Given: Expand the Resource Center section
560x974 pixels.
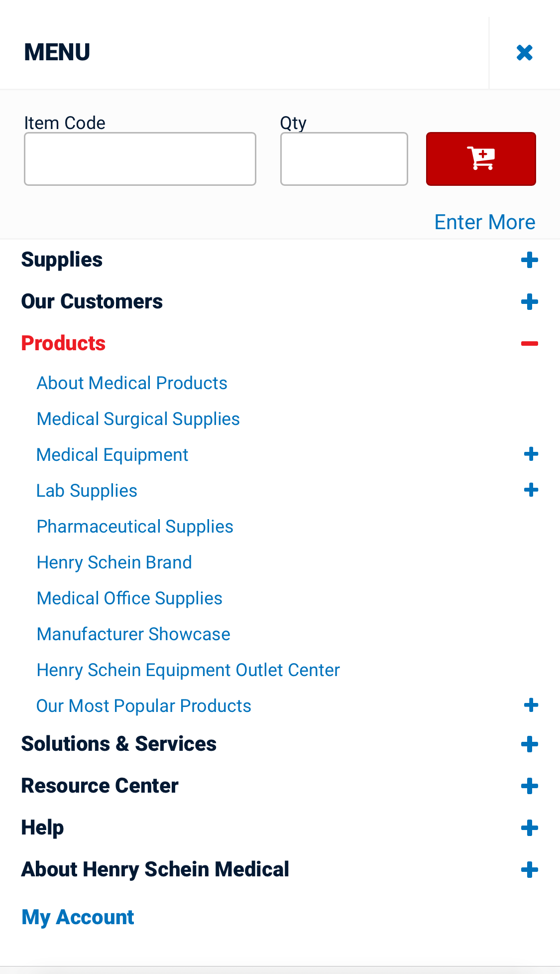Looking at the screenshot, I should click(529, 786).
